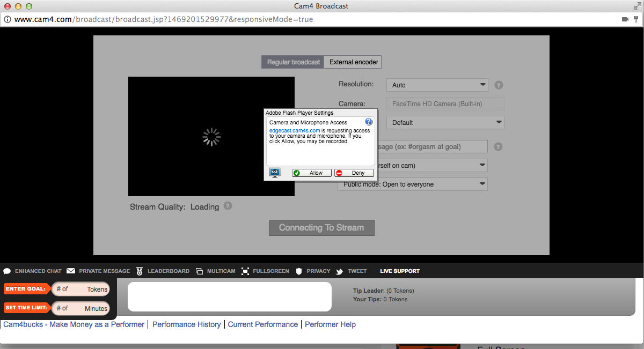Switch to External encoder tab
644x349 pixels.
(x=354, y=62)
